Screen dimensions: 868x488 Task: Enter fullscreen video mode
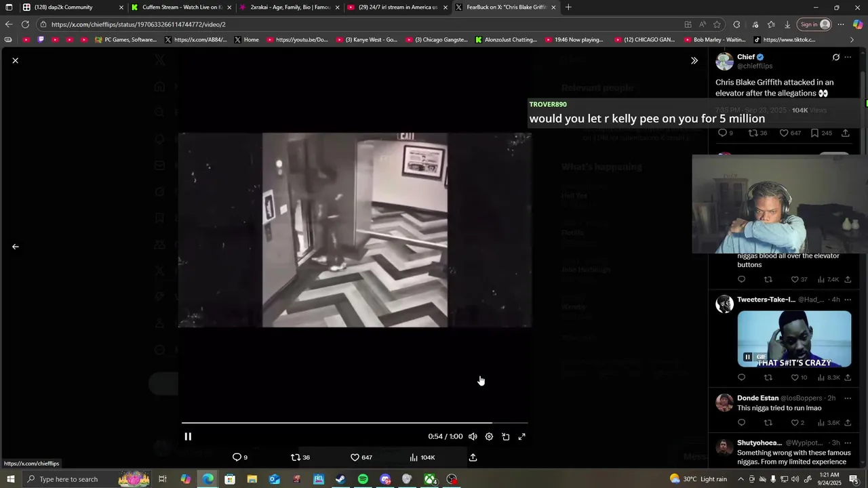point(521,436)
